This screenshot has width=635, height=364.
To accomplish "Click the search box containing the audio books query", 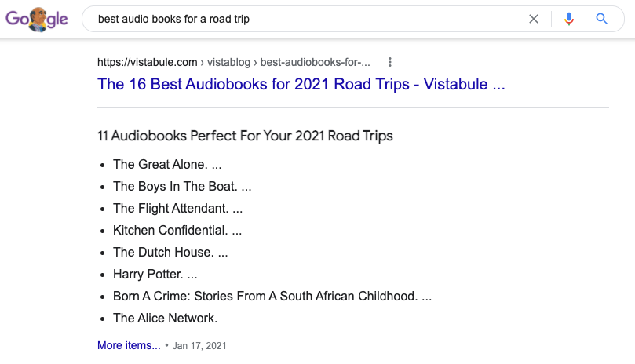I will (x=306, y=19).
